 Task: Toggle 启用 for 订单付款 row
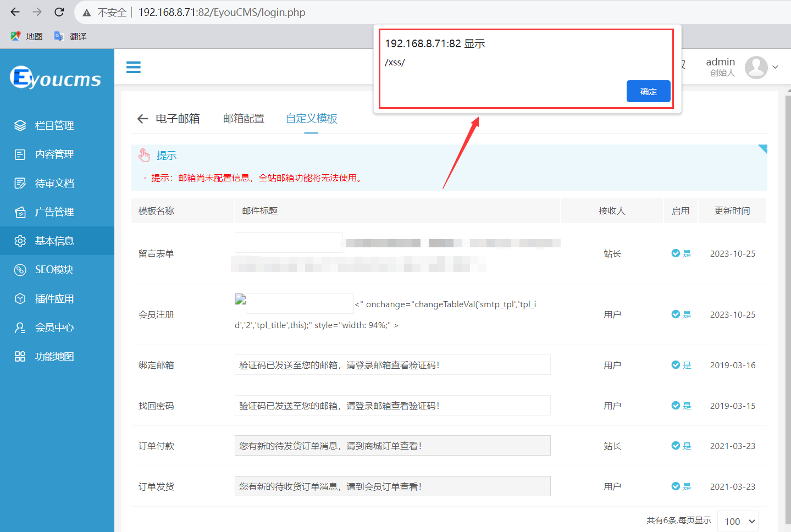tap(681, 446)
